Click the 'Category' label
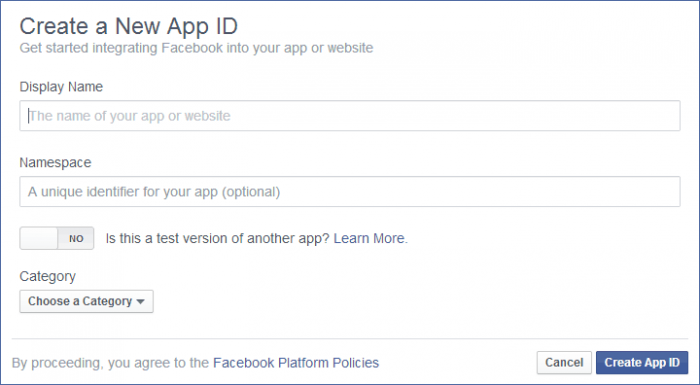 point(47,276)
